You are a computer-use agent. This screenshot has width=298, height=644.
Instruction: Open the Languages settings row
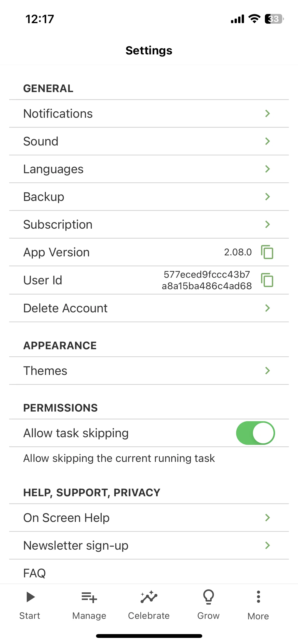point(149,169)
